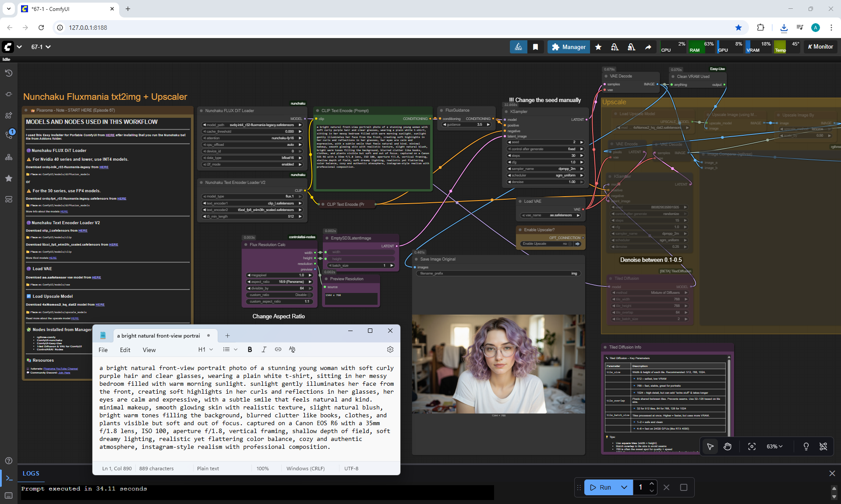Select the hand pan tool
The height and width of the screenshot is (504, 841).
tap(728, 447)
